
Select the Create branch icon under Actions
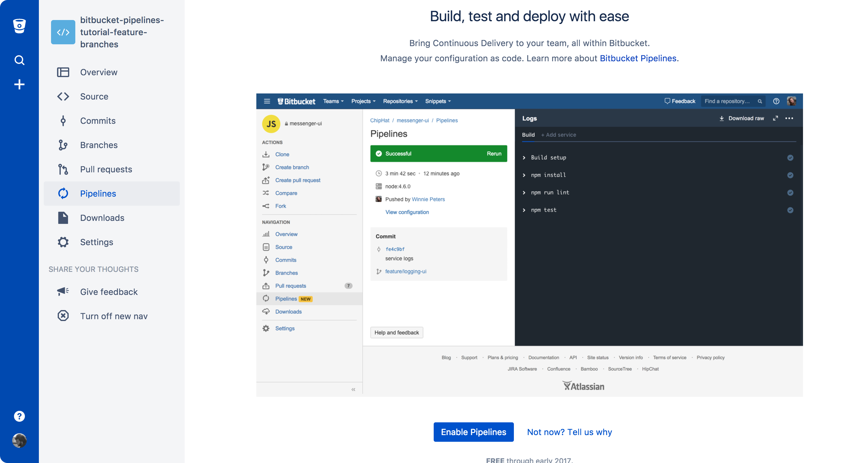266,167
